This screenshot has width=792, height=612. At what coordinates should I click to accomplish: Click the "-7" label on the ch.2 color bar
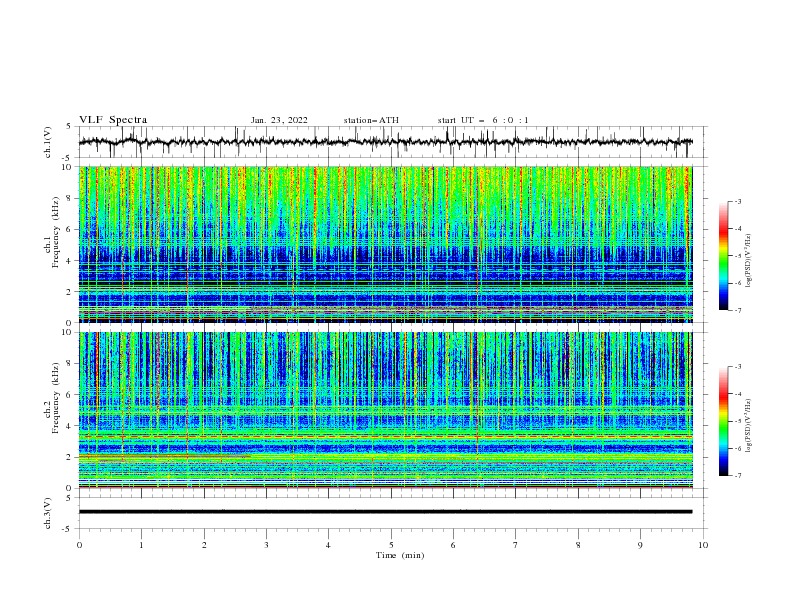[738, 475]
